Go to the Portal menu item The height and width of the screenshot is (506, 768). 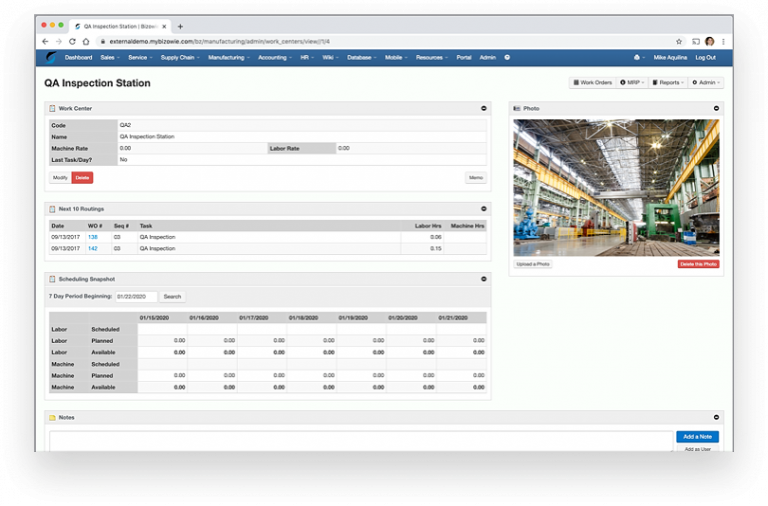[x=464, y=57]
